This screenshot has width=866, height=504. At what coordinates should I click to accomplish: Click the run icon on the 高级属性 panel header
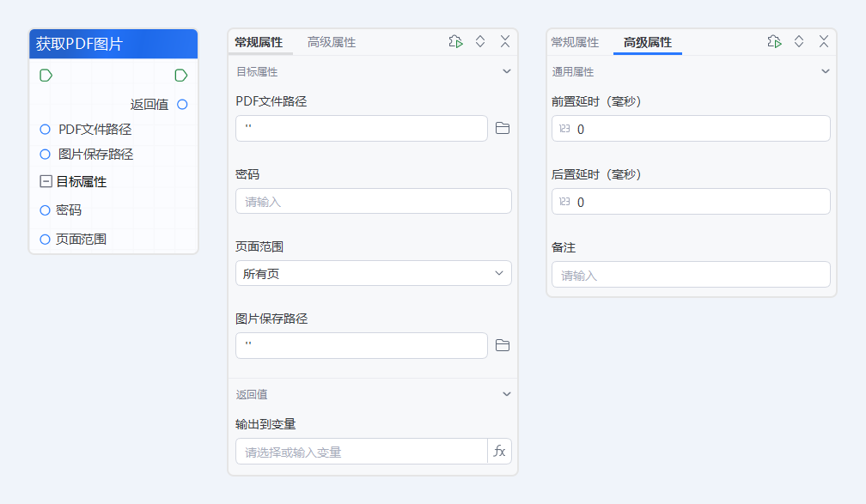coord(773,40)
